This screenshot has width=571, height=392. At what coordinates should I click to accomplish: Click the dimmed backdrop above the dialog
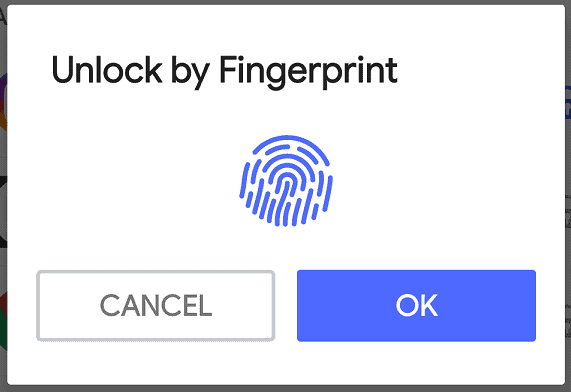[286, 2]
